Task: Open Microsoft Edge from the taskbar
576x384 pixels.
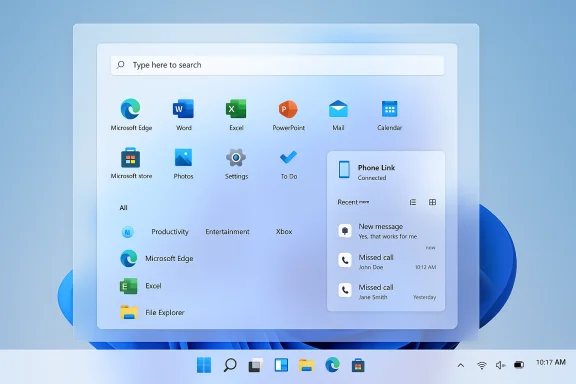Action: [x=332, y=365]
